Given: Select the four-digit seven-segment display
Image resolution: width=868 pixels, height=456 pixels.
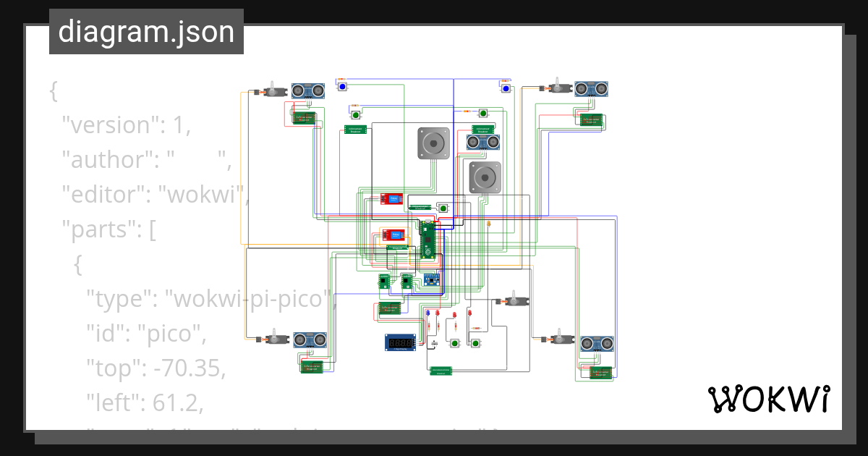Looking at the screenshot, I should pos(400,343).
